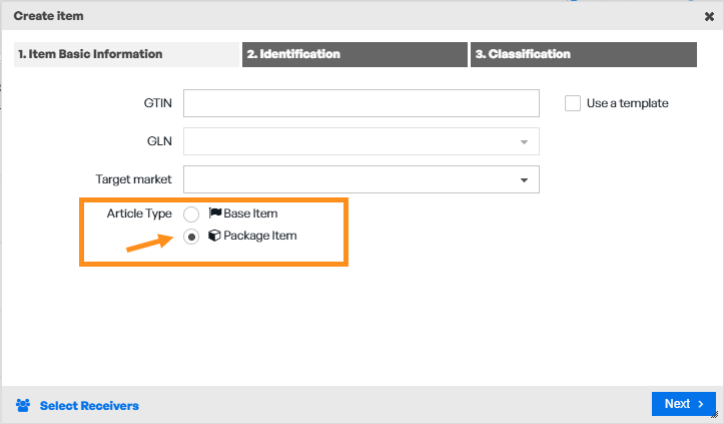This screenshot has height=424, width=724.
Task: Close the Create item dialog
Action: (709, 17)
